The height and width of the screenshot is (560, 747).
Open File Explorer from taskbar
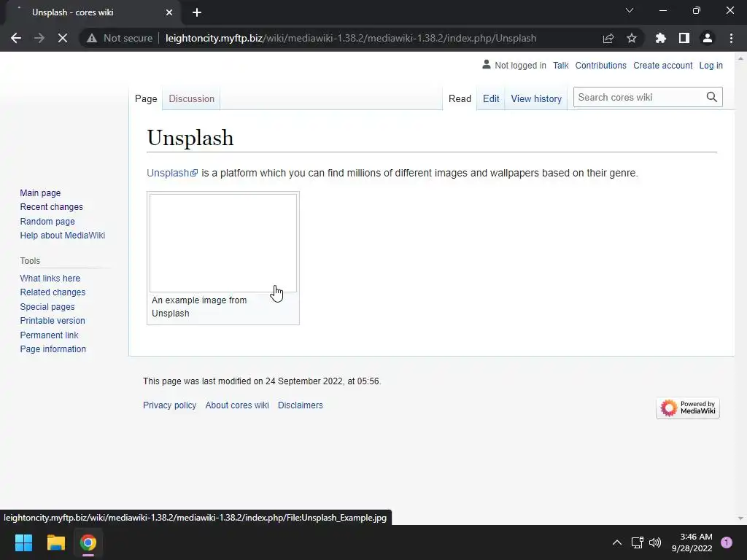pyautogui.click(x=55, y=542)
